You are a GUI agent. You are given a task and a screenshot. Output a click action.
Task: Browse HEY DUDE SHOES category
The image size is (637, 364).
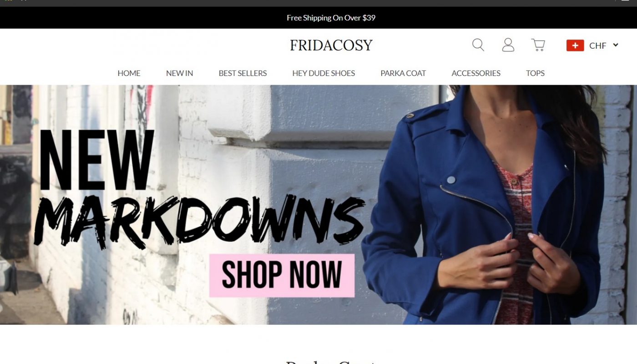click(x=324, y=73)
